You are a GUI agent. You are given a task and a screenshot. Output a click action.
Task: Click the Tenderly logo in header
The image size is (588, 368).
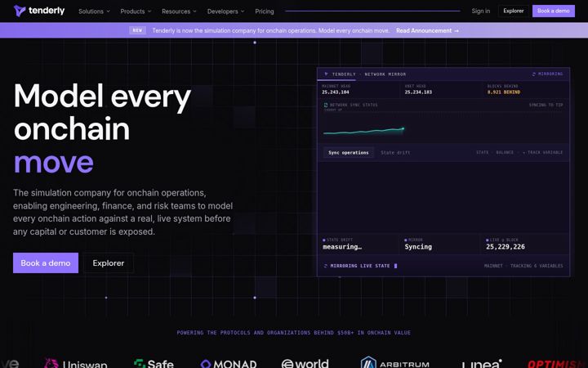click(39, 11)
